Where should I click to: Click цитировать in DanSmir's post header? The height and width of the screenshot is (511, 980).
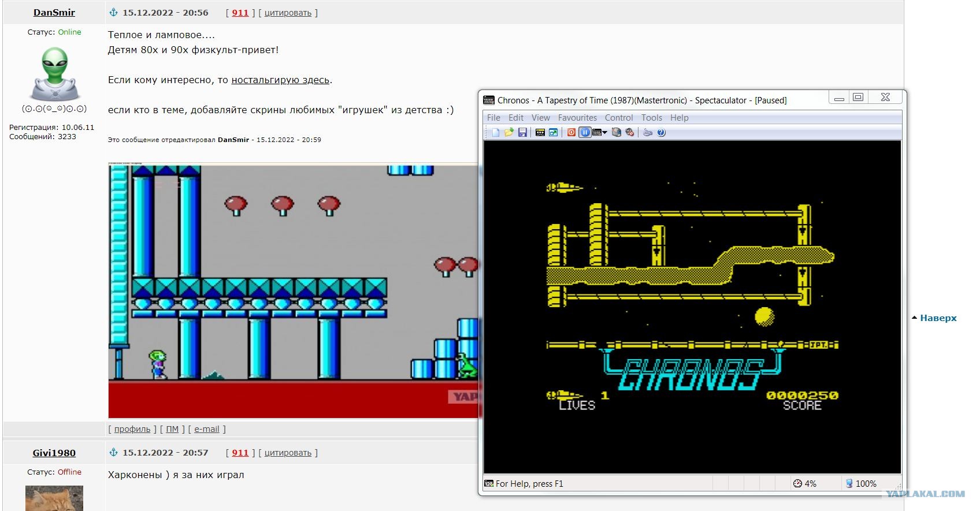[288, 13]
